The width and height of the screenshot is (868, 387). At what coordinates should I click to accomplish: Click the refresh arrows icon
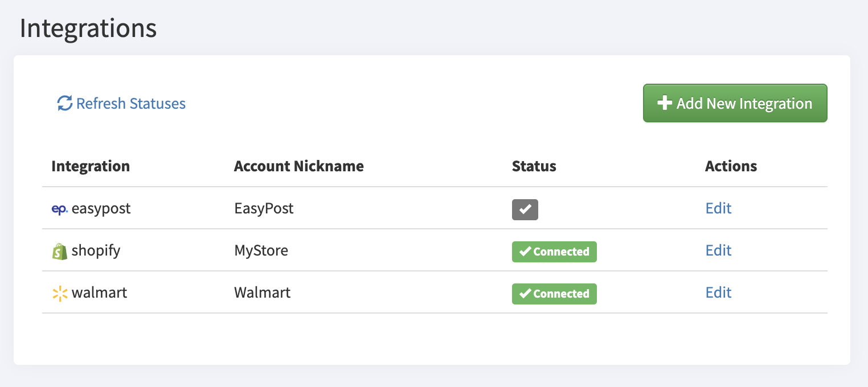coord(64,104)
